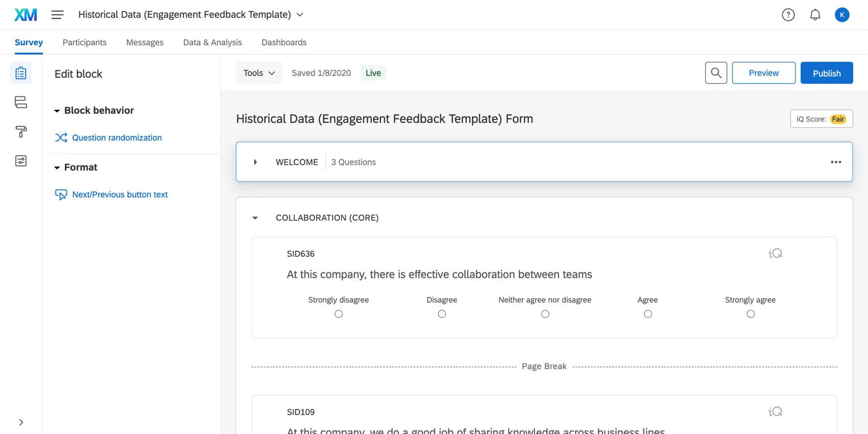Open the Survey builder clipboard icon

[x=21, y=73]
